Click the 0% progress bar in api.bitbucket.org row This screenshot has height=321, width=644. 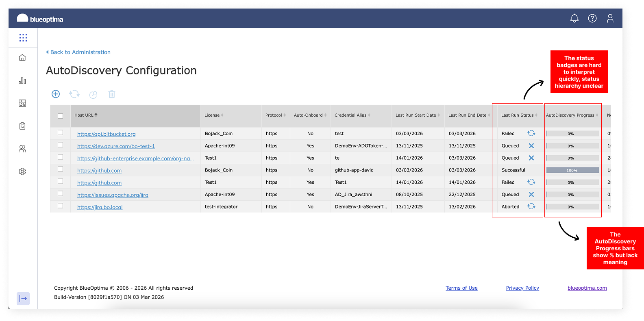572,133
